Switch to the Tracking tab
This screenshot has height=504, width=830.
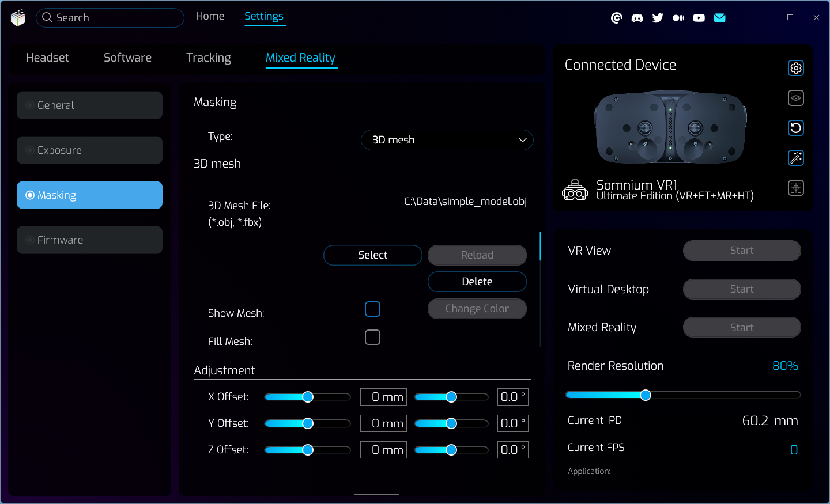click(x=208, y=58)
